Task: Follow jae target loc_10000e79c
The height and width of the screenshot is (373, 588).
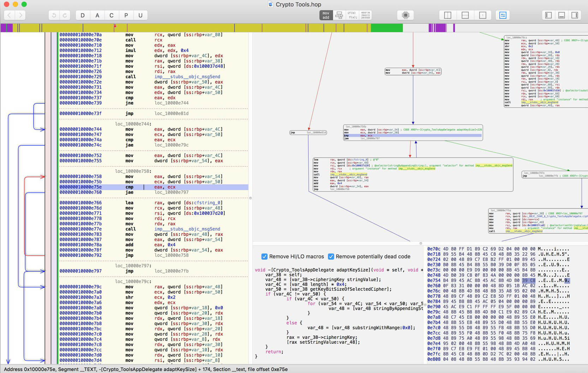Action: (x=171, y=145)
